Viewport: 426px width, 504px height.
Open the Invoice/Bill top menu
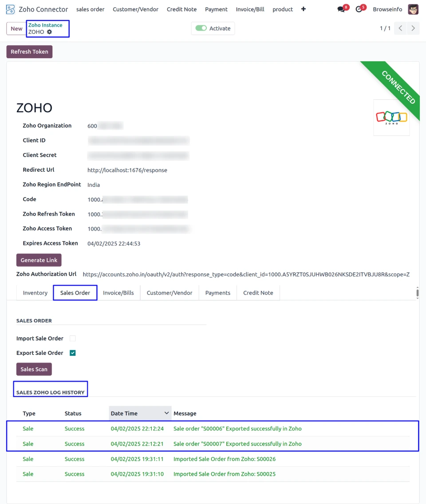(250, 9)
